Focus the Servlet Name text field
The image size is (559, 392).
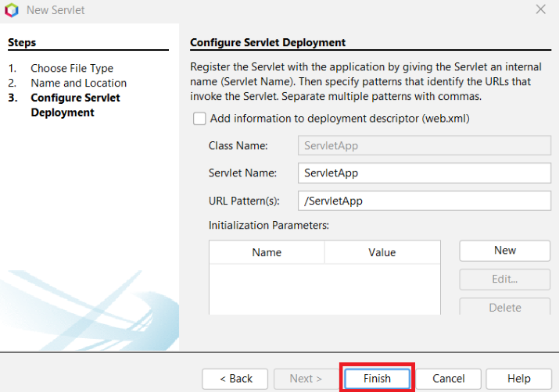pyautogui.click(x=424, y=173)
